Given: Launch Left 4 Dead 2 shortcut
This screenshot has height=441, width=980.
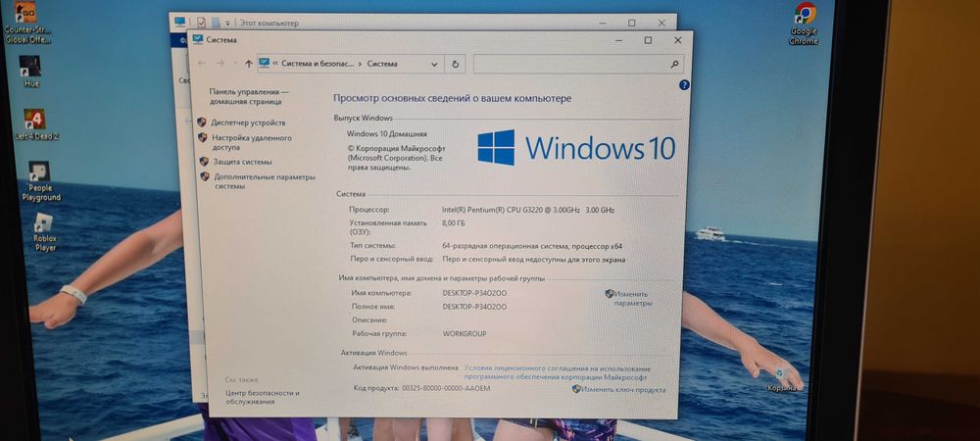Looking at the screenshot, I should (x=35, y=124).
